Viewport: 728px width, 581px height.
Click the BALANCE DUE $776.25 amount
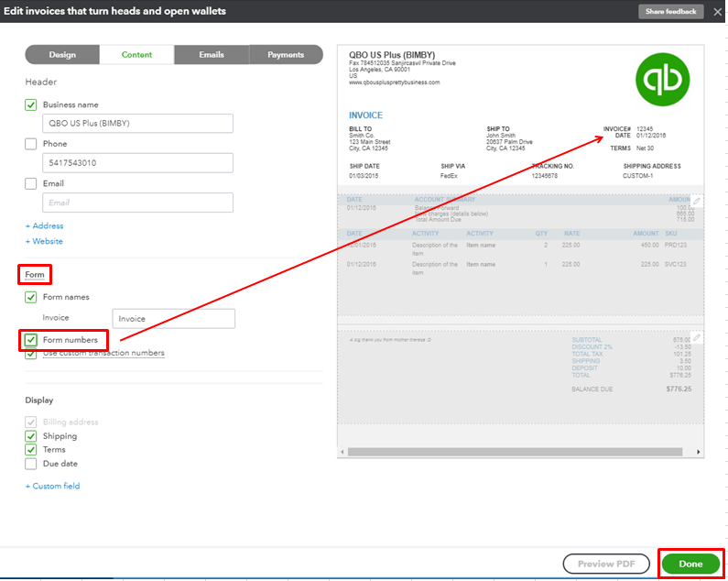pyautogui.click(x=679, y=389)
